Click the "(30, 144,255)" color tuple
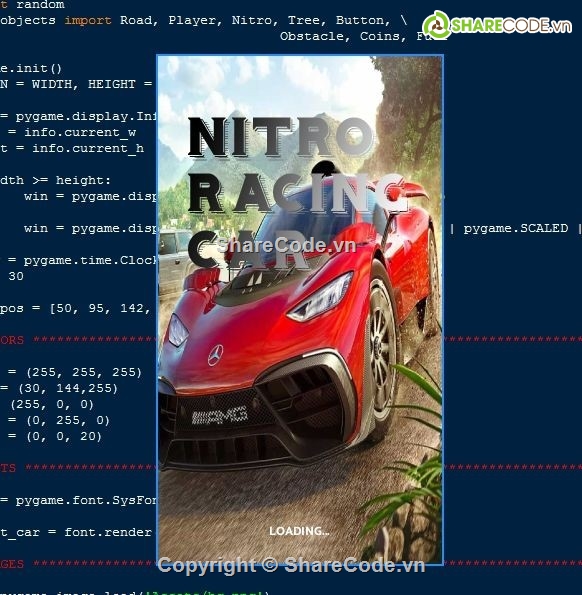 (x=68, y=388)
